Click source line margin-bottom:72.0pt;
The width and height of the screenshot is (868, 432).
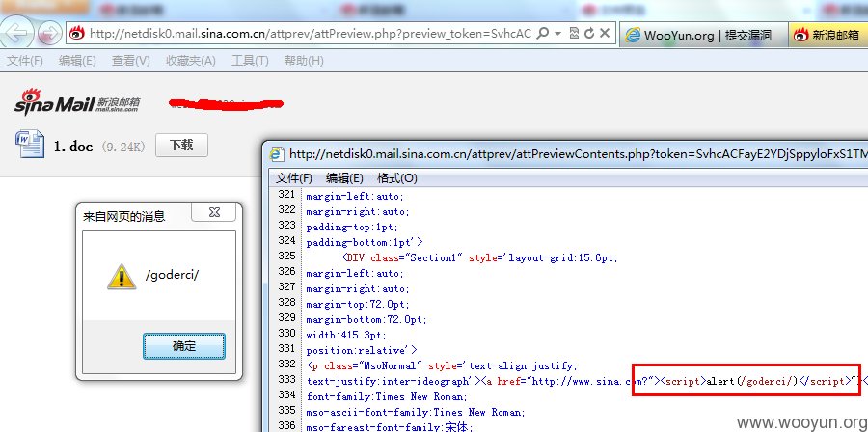[x=366, y=320]
